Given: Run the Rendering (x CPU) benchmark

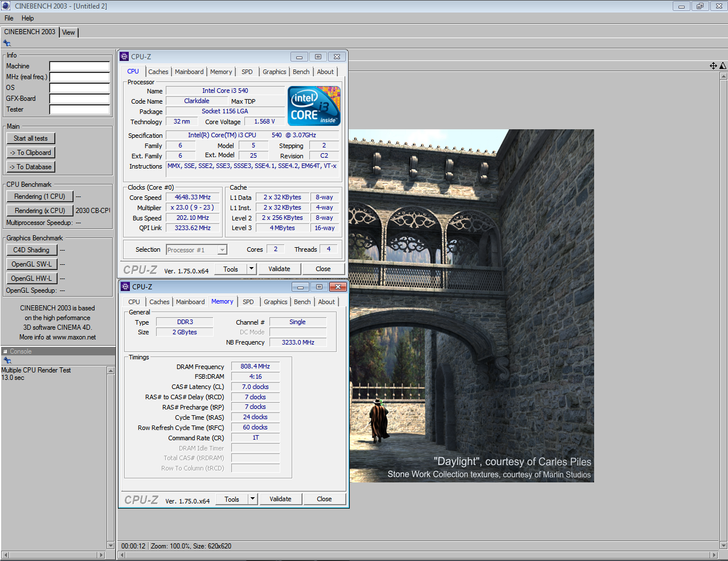Looking at the screenshot, I should pyautogui.click(x=40, y=211).
